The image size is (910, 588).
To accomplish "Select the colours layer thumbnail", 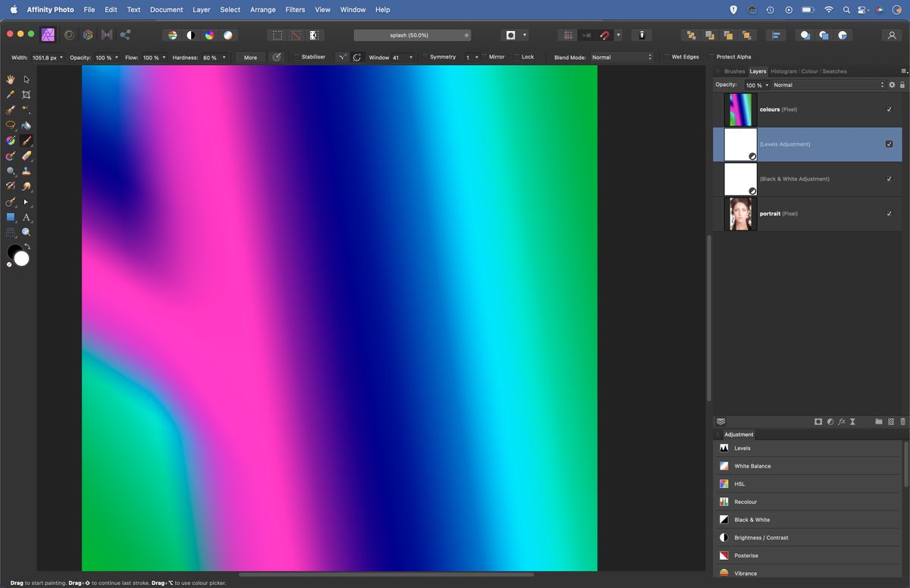I will tap(741, 109).
